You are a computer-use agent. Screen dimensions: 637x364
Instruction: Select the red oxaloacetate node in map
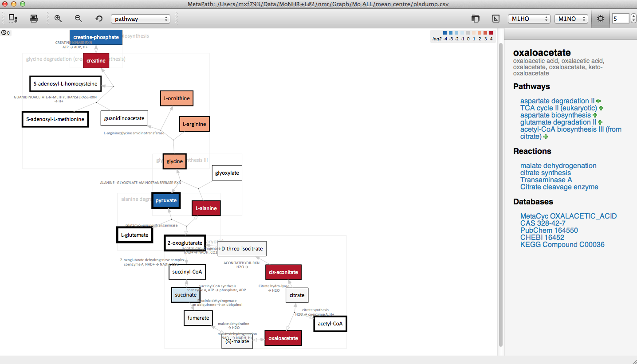click(x=283, y=338)
